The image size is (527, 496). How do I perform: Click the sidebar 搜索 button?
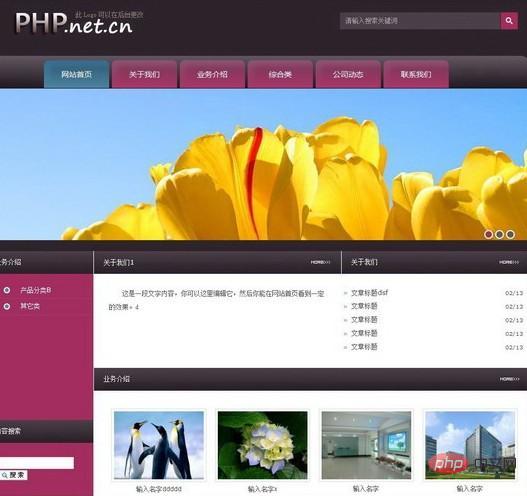pyautogui.click(x=14, y=475)
